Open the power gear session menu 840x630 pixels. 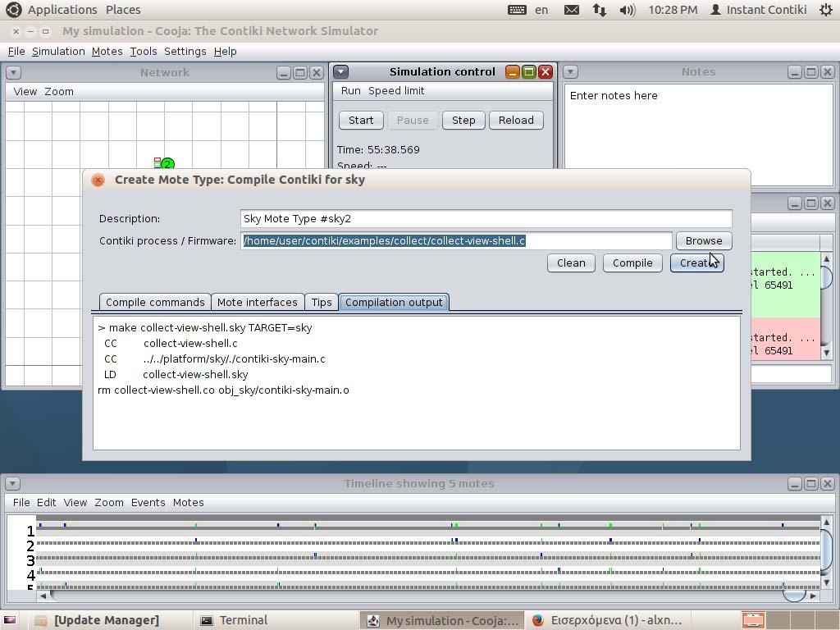tap(826, 10)
